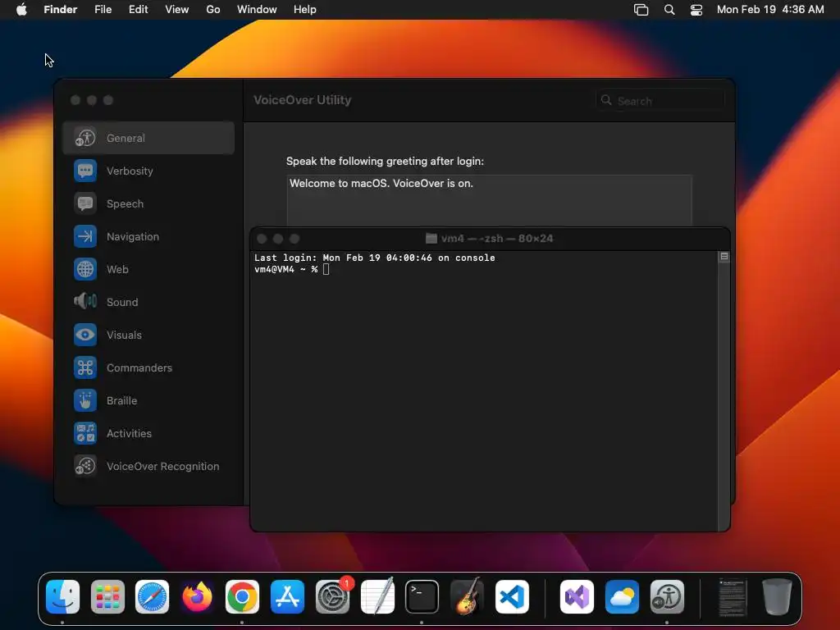840x630 pixels.
Task: Open Visual Studio Code from Dock
Action: pos(512,597)
